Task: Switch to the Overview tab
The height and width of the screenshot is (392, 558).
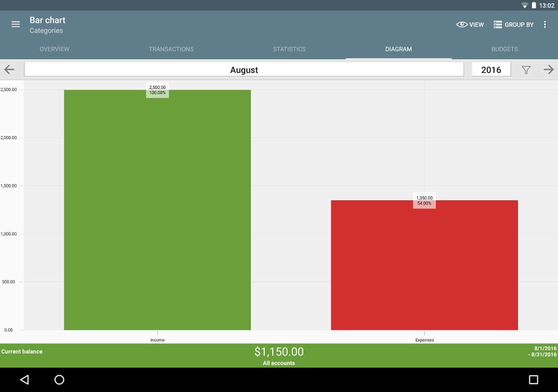Action: click(54, 49)
